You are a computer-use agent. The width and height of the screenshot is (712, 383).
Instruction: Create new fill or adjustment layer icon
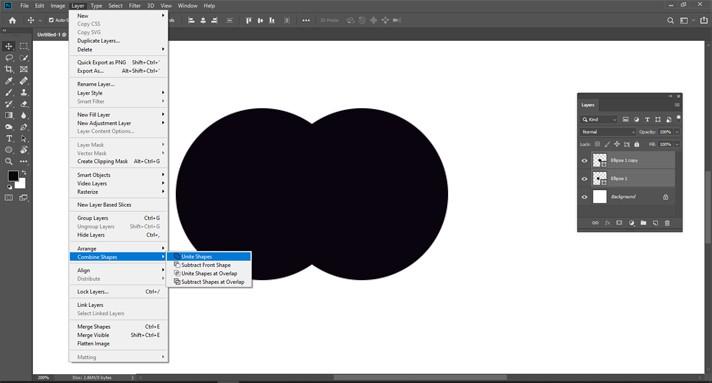click(x=631, y=223)
